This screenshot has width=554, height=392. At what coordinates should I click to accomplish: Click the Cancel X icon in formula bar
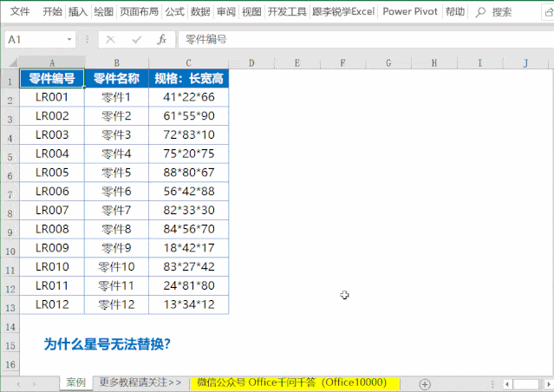click(x=110, y=40)
